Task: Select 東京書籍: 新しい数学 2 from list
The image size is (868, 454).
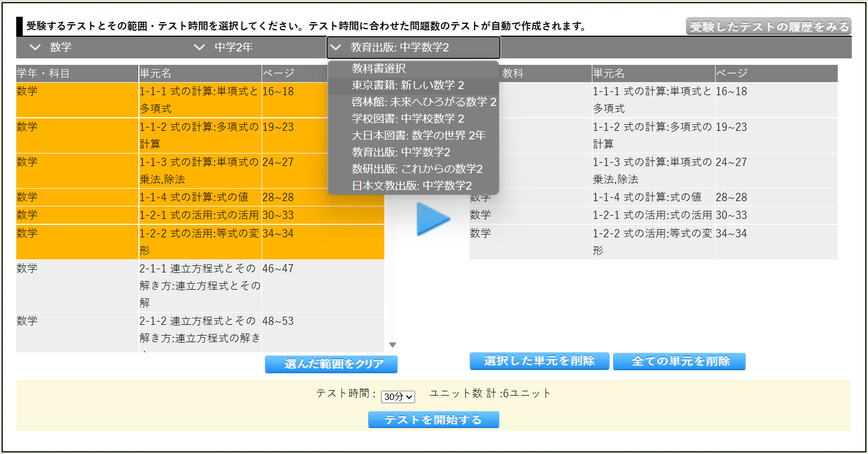Action: click(x=408, y=85)
